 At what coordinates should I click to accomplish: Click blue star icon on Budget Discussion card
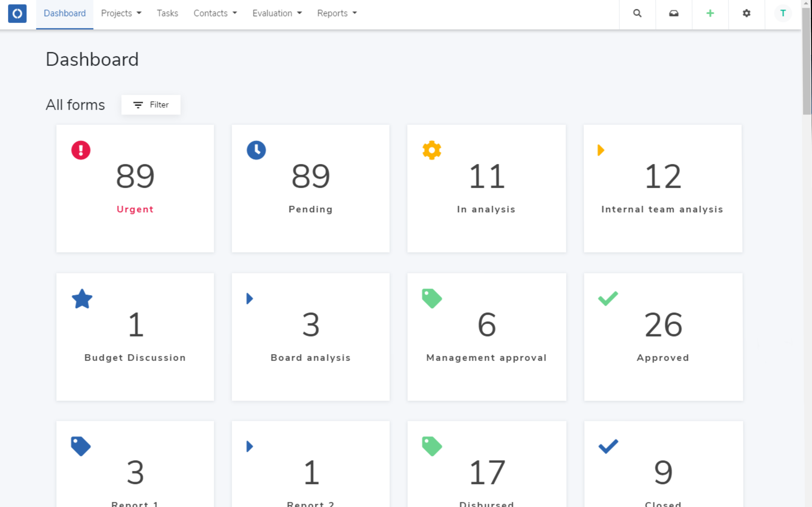tap(82, 299)
